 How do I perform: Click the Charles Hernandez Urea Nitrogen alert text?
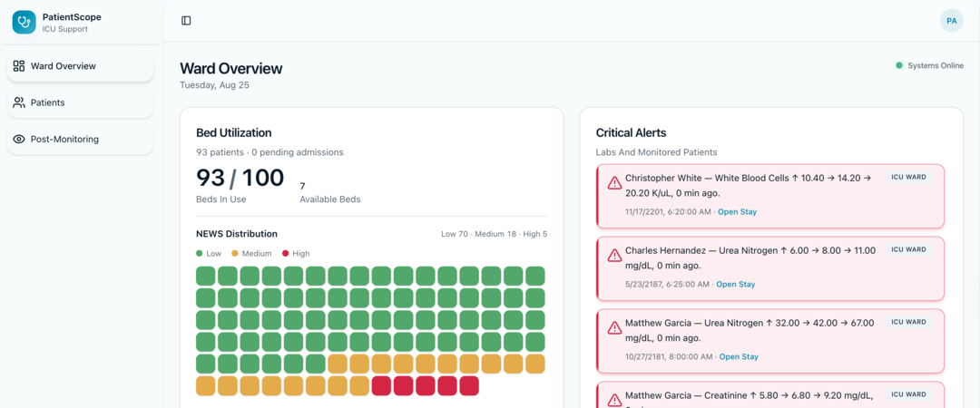pyautogui.click(x=750, y=257)
